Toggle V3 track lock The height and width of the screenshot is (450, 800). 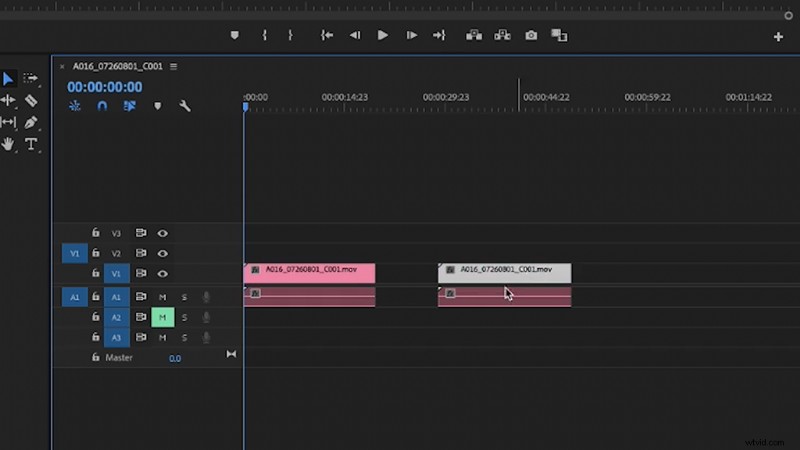[x=95, y=233]
